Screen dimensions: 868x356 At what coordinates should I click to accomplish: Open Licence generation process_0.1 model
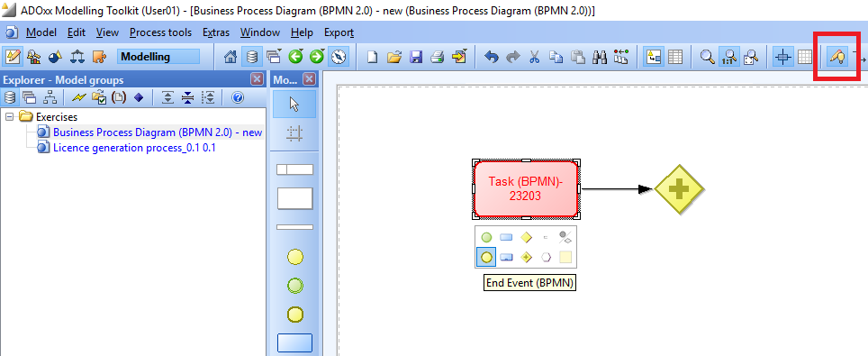coord(134,148)
